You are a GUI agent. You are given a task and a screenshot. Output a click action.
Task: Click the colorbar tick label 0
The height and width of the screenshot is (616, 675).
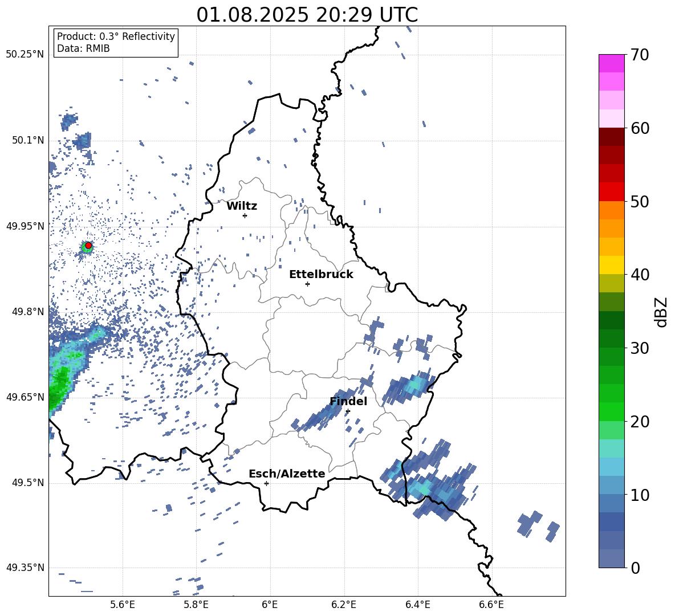635,568
